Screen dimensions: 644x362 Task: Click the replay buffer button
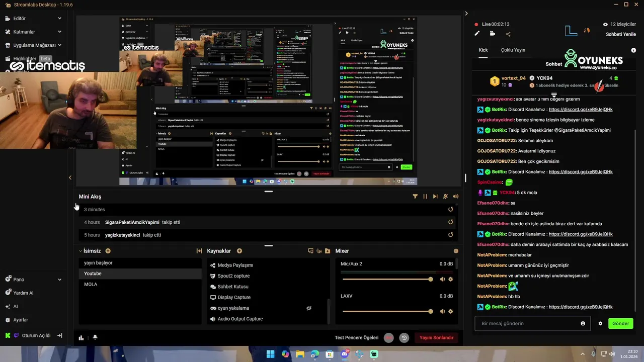click(x=404, y=338)
